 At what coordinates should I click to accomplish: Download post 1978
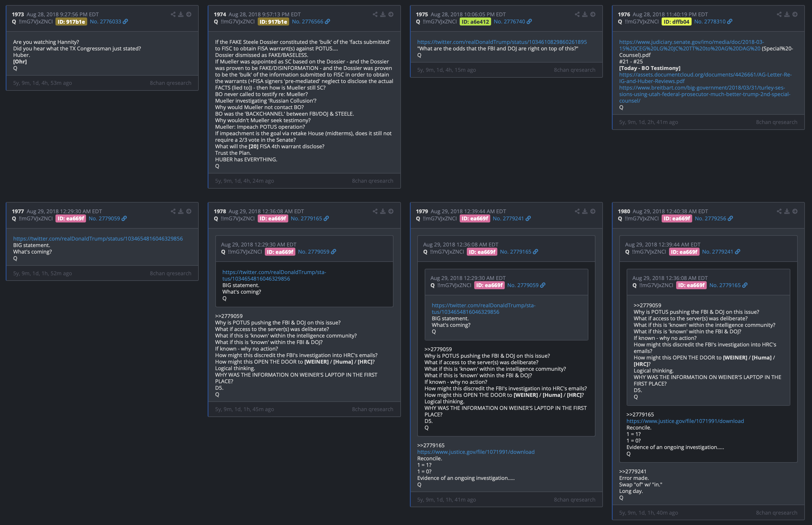pyautogui.click(x=383, y=211)
